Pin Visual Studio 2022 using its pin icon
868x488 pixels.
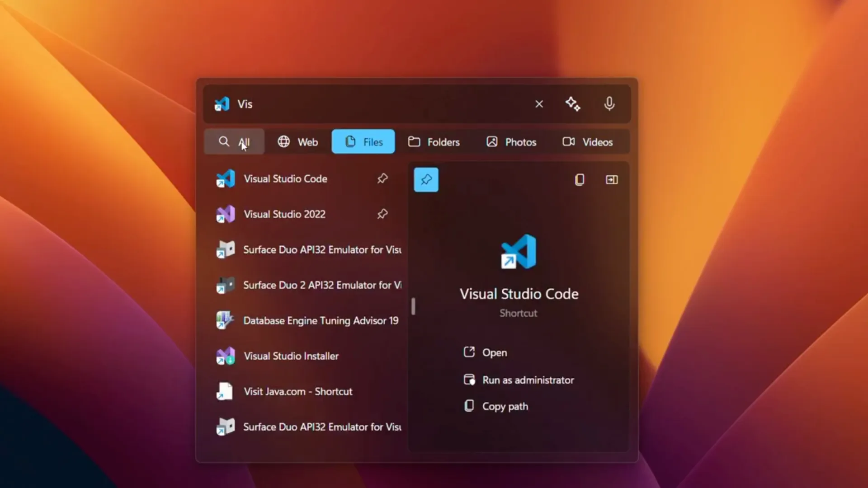pos(382,214)
